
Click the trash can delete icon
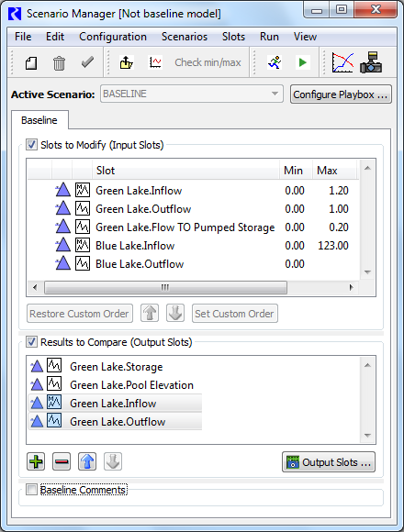59,63
